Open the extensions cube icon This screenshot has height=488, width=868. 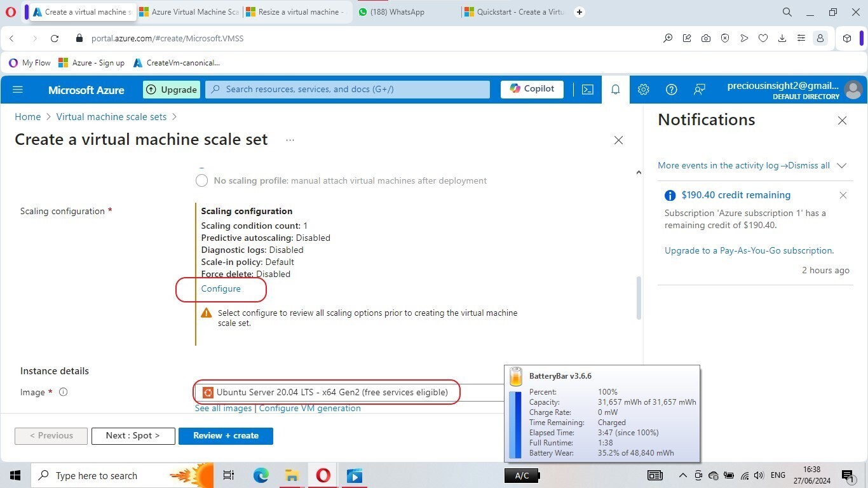click(x=847, y=38)
